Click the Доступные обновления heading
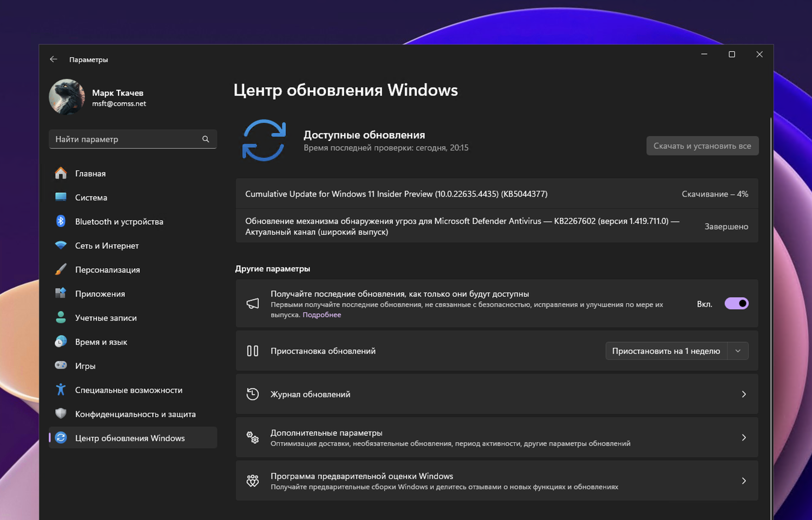This screenshot has height=520, width=812. 364,135
